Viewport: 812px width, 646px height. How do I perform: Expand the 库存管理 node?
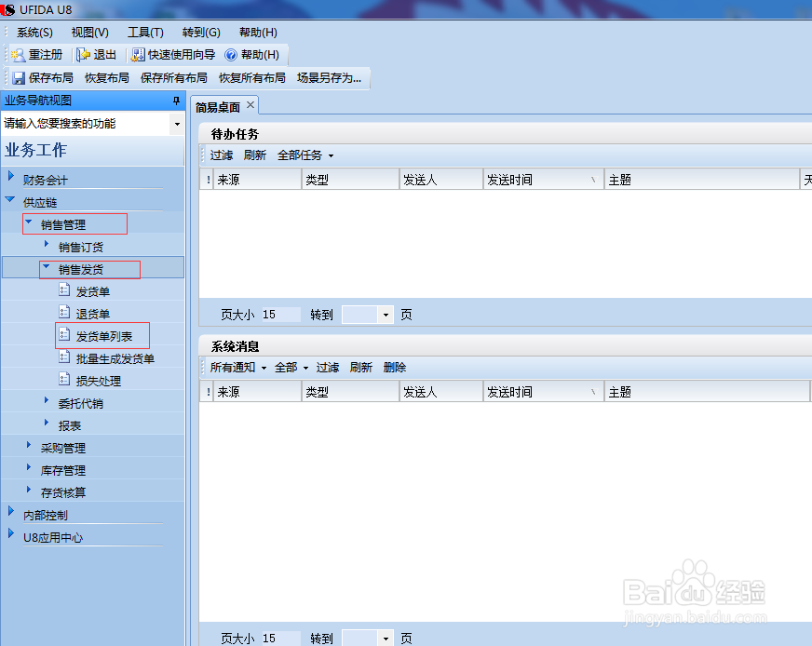click(29, 467)
